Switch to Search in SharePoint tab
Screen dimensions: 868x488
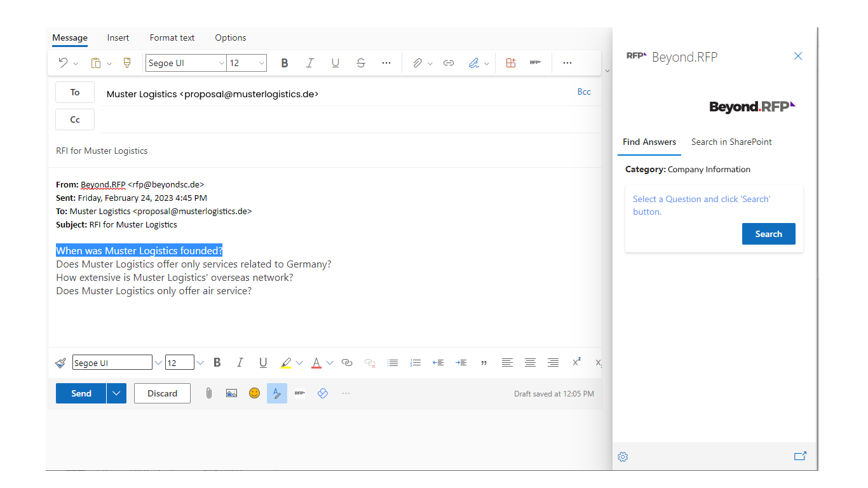[x=731, y=142]
